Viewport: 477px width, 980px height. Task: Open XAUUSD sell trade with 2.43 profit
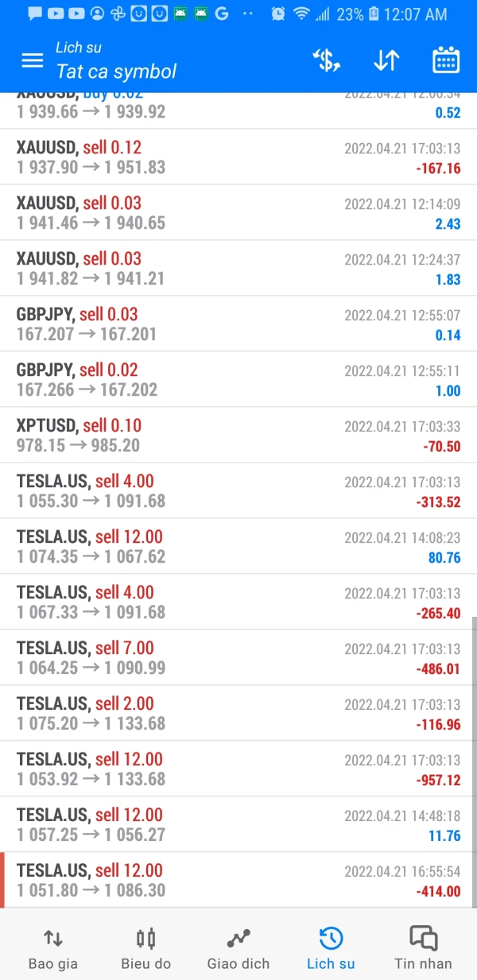(x=238, y=213)
